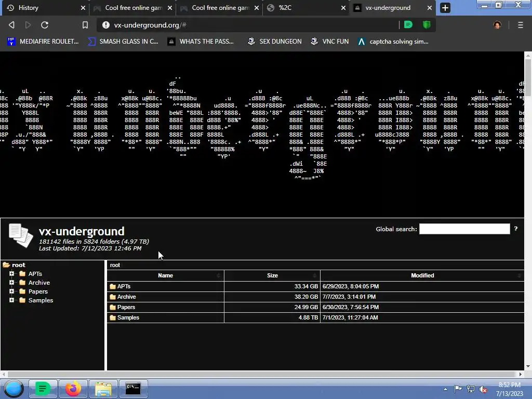Open Command Prompt from the taskbar
Image resolution: width=532 pixels, height=399 pixels.
click(x=134, y=389)
